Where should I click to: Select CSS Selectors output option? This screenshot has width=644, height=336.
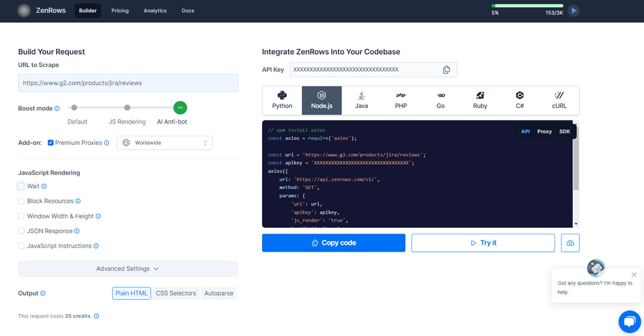tap(176, 294)
